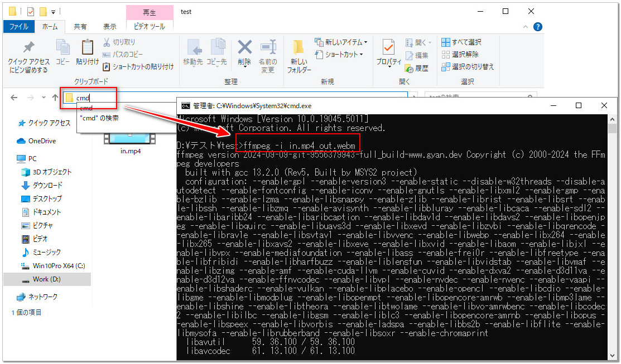Click the cmd.exe window title bar icon

tap(185, 106)
